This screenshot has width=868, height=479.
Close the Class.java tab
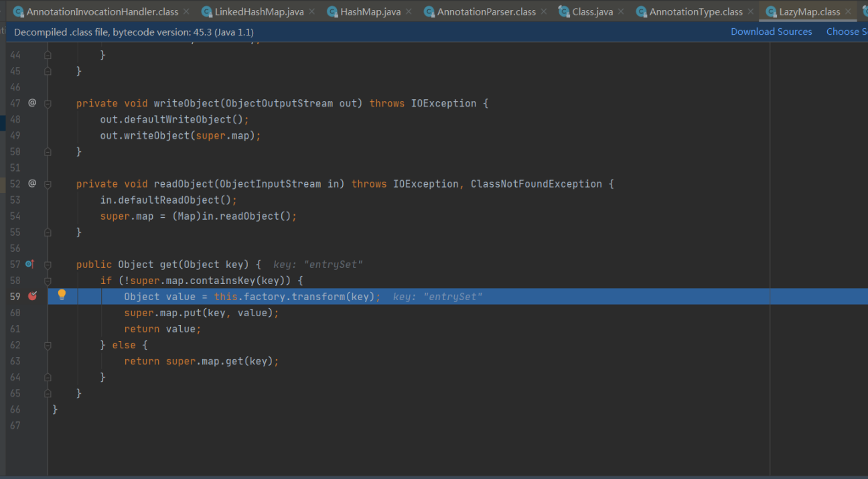tap(620, 11)
